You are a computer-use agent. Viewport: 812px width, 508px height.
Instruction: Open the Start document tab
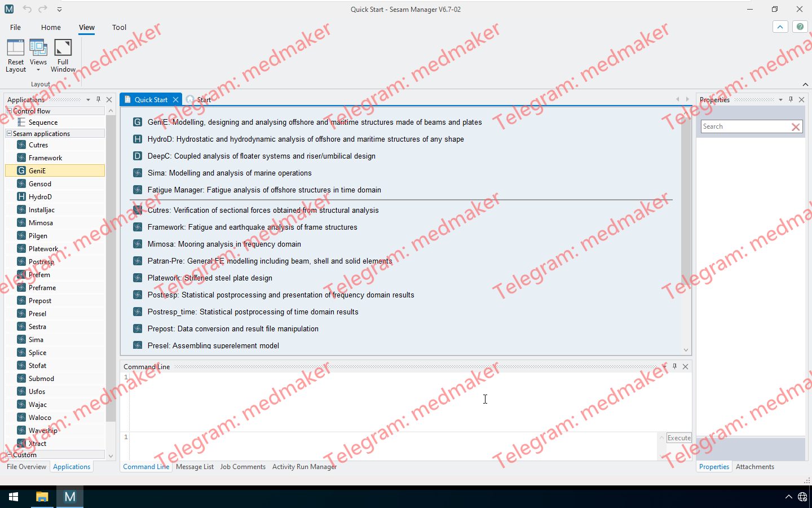coord(198,99)
